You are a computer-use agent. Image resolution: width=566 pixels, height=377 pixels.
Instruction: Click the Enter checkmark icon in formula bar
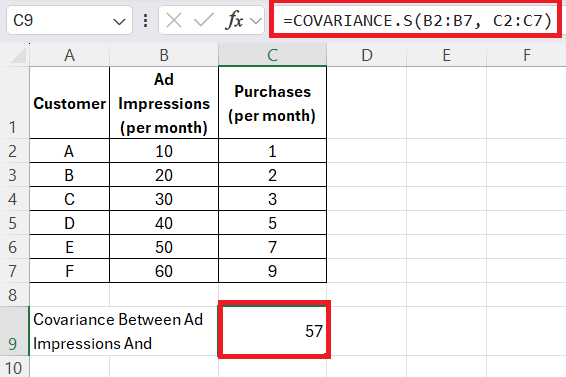pyautogui.click(x=204, y=20)
